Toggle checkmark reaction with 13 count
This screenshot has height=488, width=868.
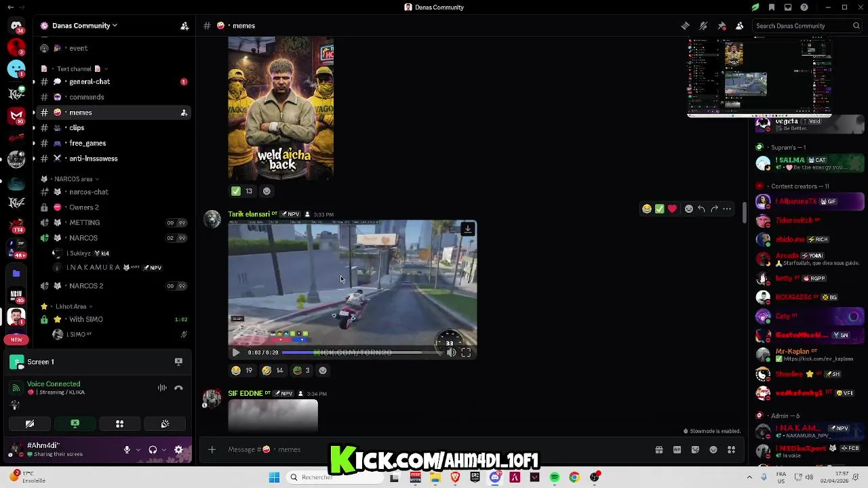tap(242, 191)
